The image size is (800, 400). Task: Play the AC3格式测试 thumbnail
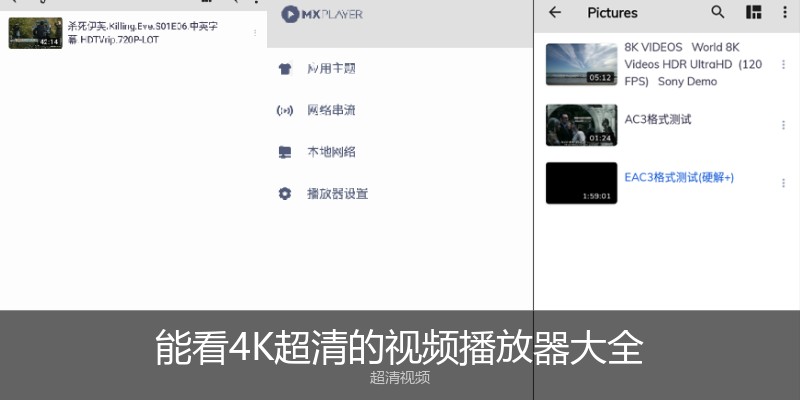point(581,125)
